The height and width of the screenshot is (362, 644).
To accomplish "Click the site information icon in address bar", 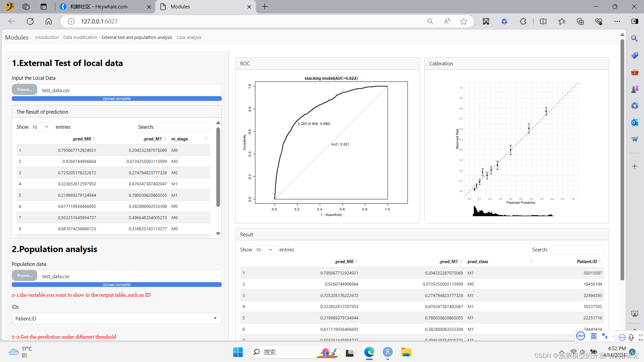I will (x=71, y=21).
